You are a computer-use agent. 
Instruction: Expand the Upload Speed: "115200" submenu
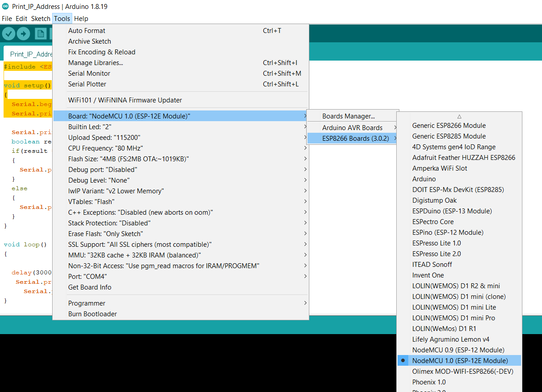181,138
